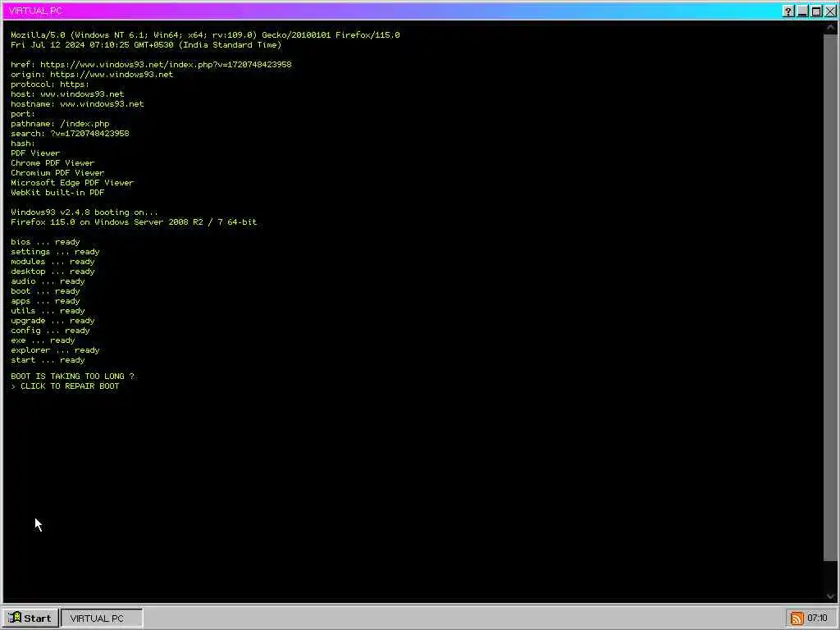Click the VIRTUAL PC title bar text

35,11
